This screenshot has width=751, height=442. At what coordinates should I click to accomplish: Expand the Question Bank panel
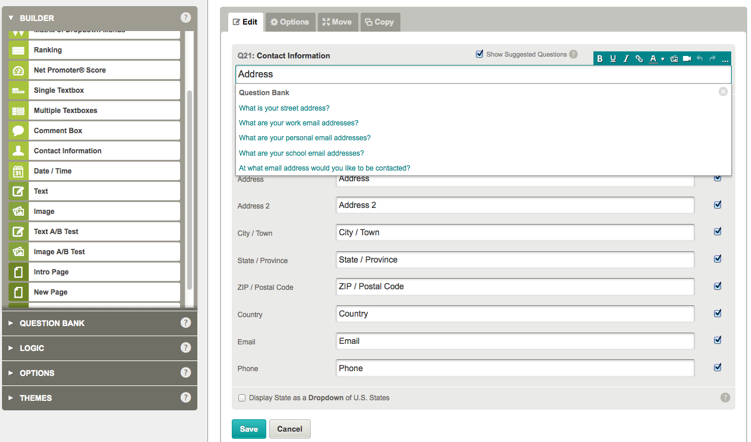tap(11, 323)
